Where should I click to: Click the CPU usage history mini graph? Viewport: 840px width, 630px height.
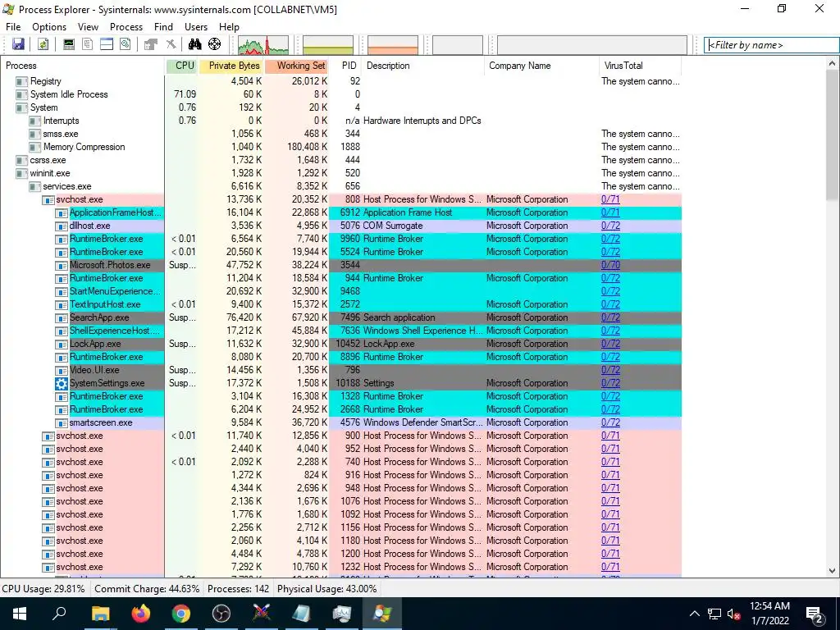263,45
